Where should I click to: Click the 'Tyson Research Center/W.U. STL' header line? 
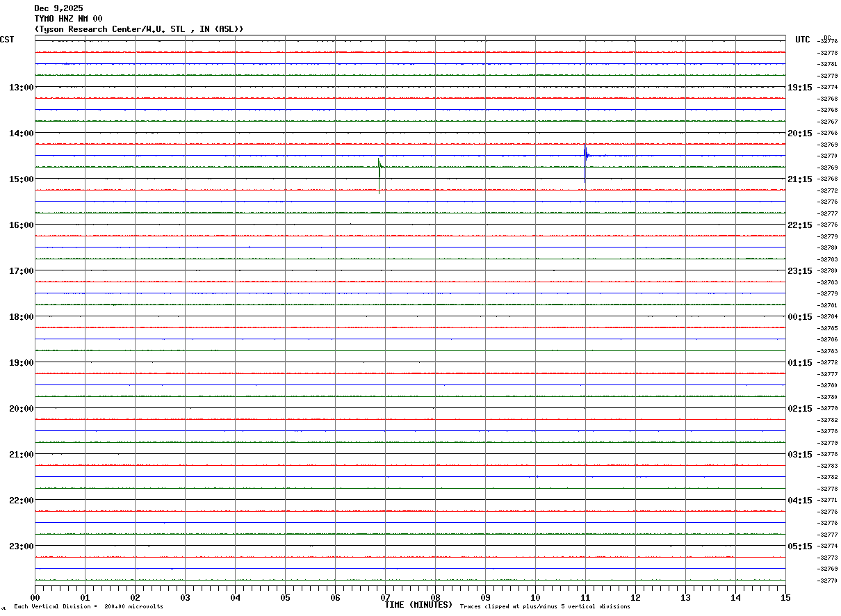coord(139,29)
